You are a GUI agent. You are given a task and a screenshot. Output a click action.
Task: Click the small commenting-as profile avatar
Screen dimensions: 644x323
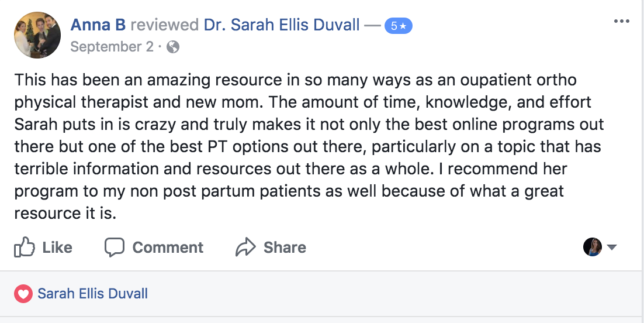[592, 247]
